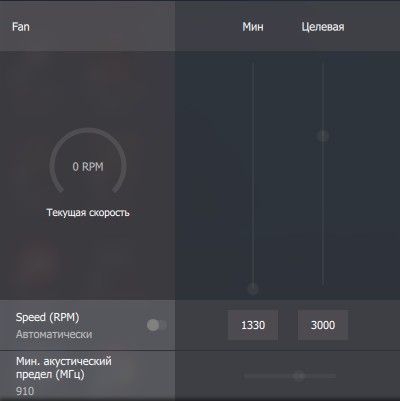
Task: Click the Мин fan speed slider handle
Action: (x=253, y=289)
